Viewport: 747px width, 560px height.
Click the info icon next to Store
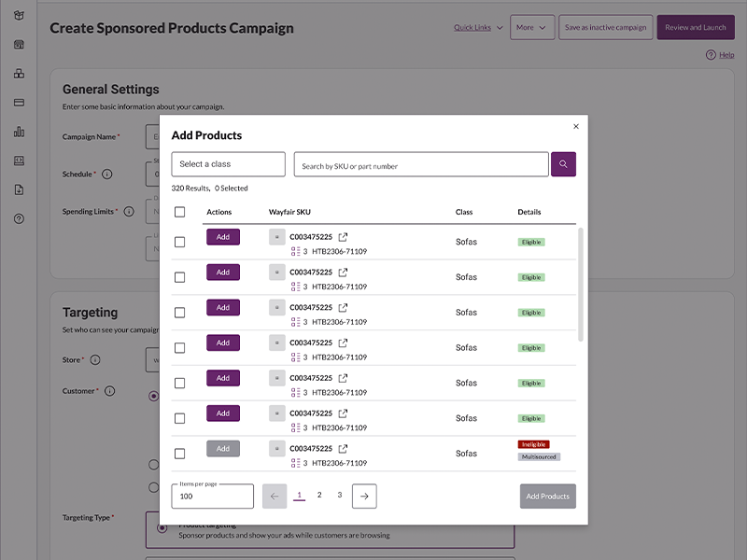[95, 359]
